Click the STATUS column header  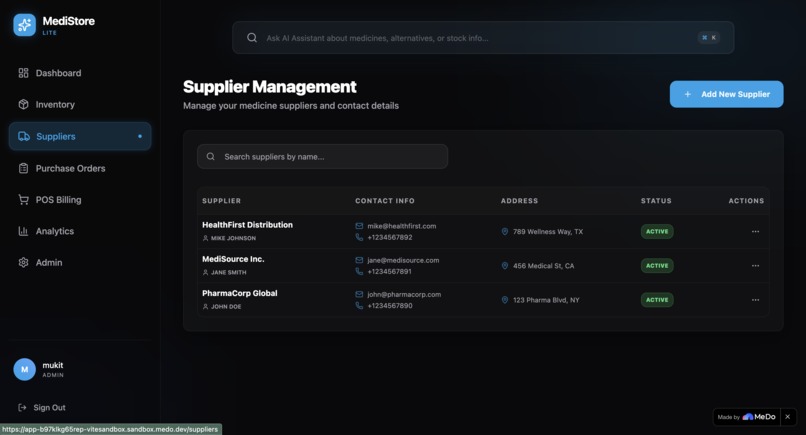[x=656, y=201]
